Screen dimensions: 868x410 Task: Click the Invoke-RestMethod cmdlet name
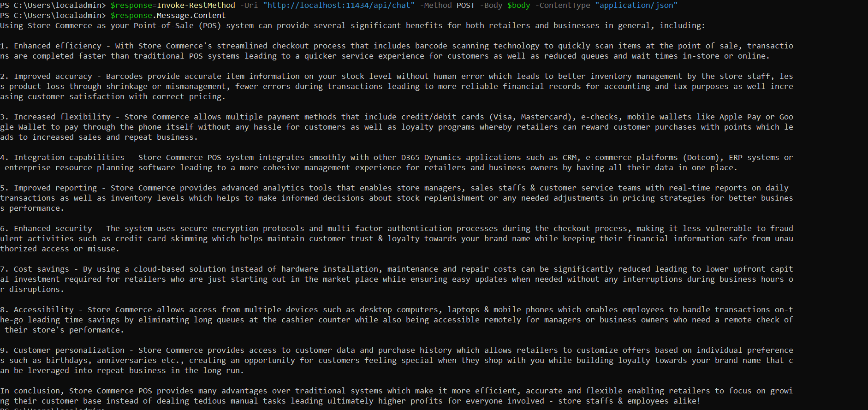click(x=196, y=6)
